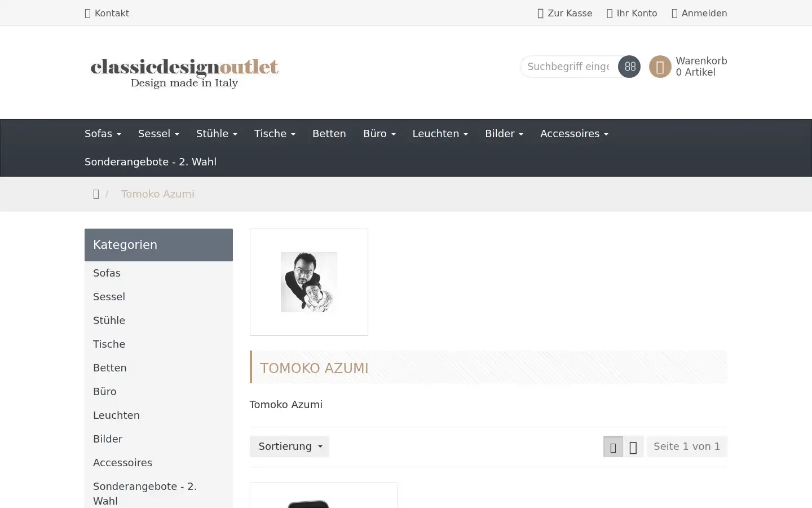This screenshot has height=508, width=812.
Task: Select Sessel in Kategorien sidebar
Action: coord(158,297)
